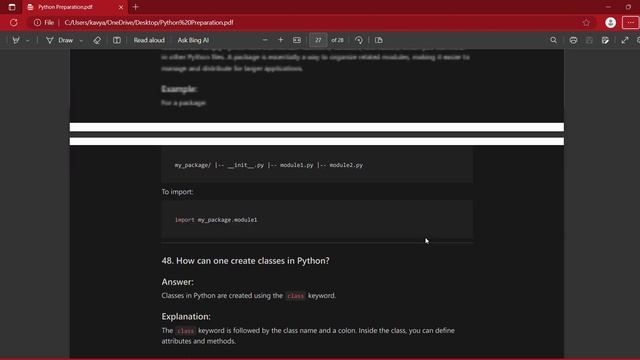Image resolution: width=640 pixels, height=360 pixels.
Task: Click the Save as icon
Action: tap(605, 40)
